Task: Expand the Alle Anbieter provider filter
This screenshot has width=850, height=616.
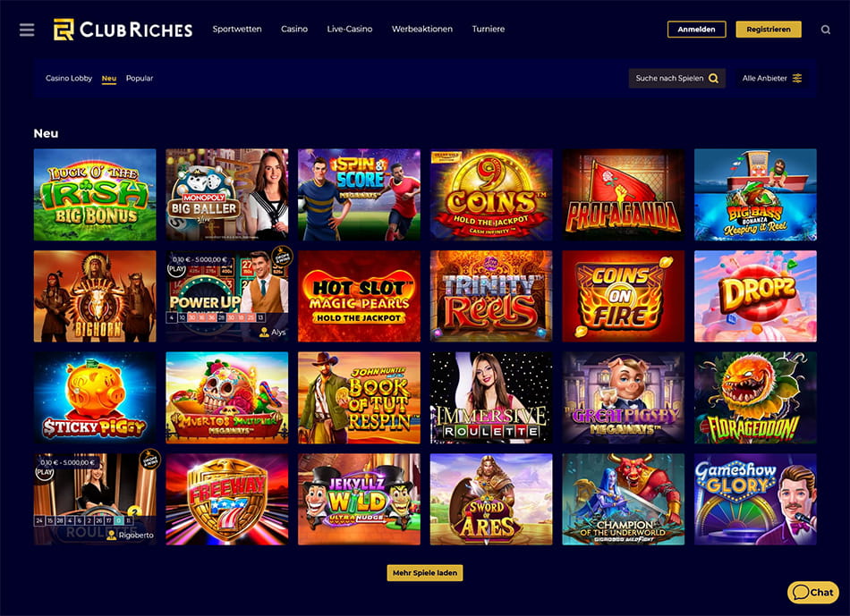Action: click(771, 78)
